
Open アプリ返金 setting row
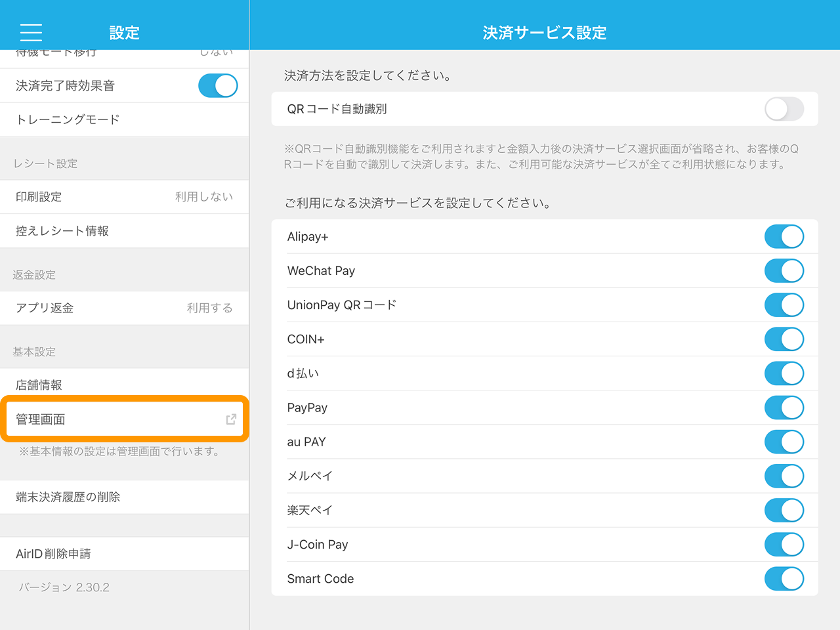pos(125,308)
